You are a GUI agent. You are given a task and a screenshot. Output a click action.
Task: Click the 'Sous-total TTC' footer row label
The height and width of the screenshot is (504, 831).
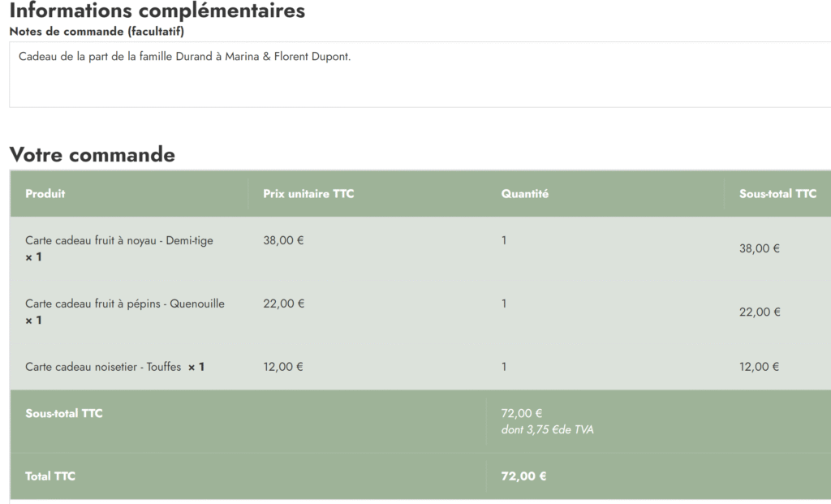[x=63, y=413]
